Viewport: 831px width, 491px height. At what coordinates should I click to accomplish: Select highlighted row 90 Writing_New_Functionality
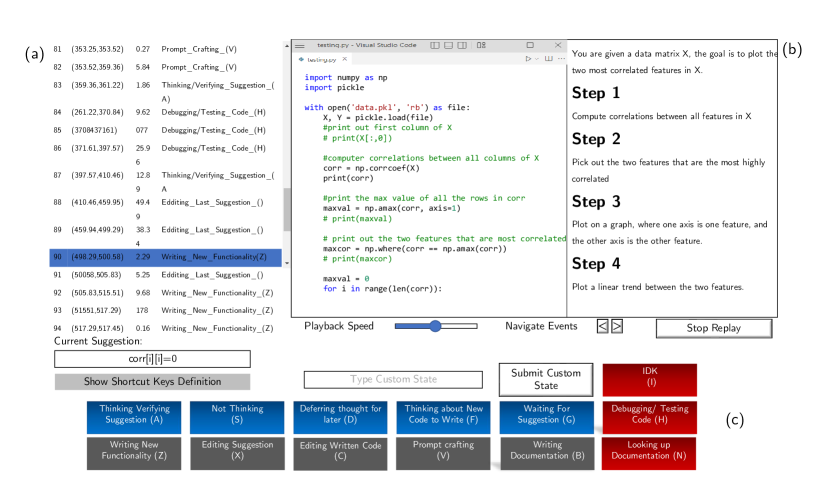click(x=166, y=257)
